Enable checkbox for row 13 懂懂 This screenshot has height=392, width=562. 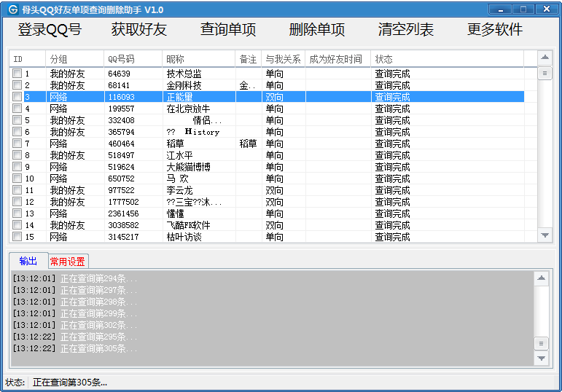(17, 213)
